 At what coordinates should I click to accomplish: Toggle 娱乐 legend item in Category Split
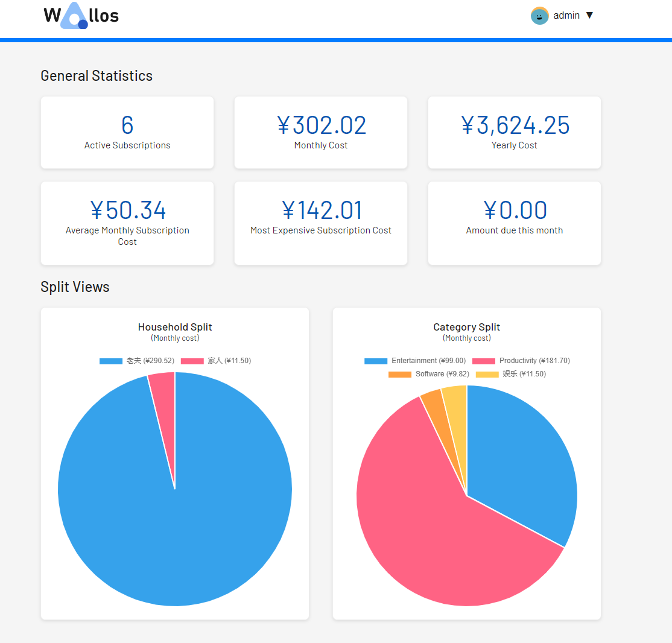(x=511, y=374)
